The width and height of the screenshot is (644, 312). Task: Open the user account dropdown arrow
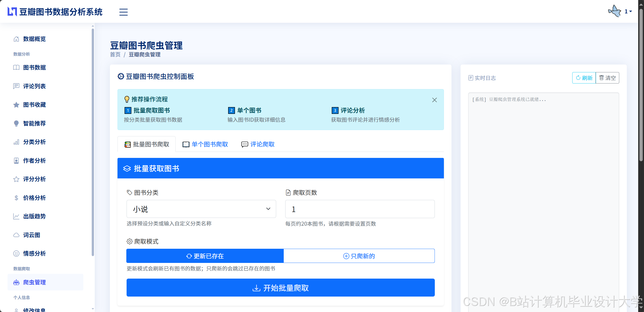click(x=631, y=12)
